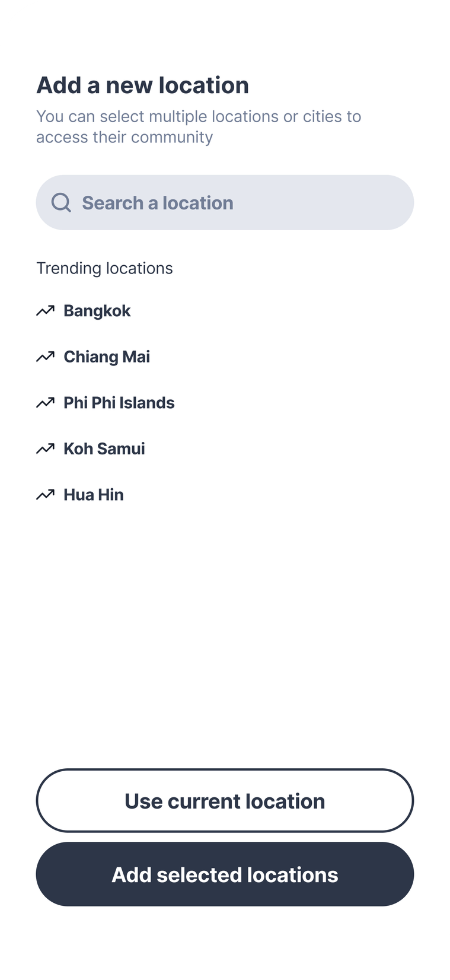Click the "Add a new location" heading
450x980 pixels.
[x=142, y=85]
